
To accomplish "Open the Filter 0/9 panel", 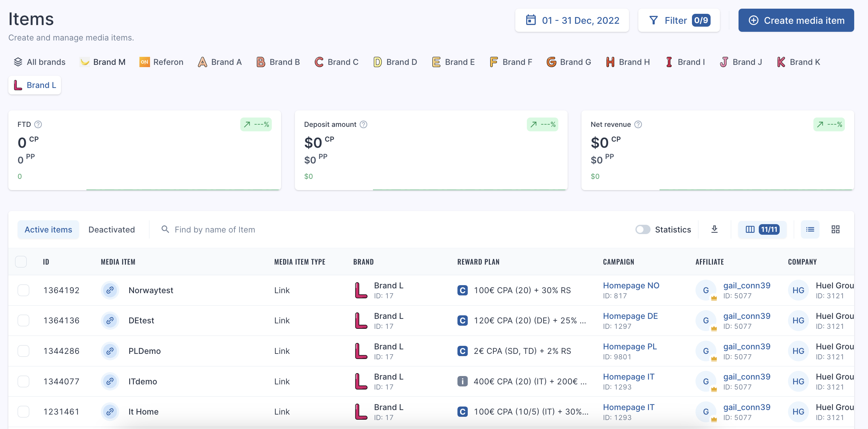I will pyautogui.click(x=679, y=20).
